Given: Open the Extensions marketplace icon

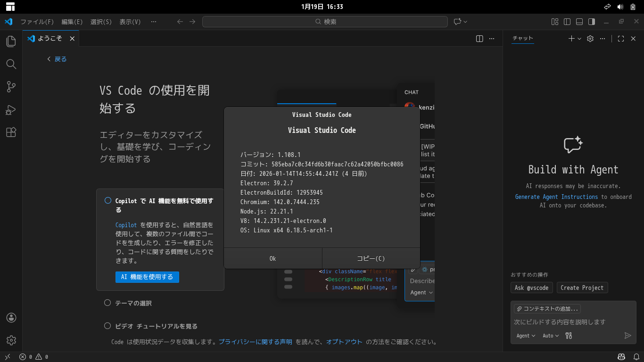Looking at the screenshot, I should coord(11,132).
